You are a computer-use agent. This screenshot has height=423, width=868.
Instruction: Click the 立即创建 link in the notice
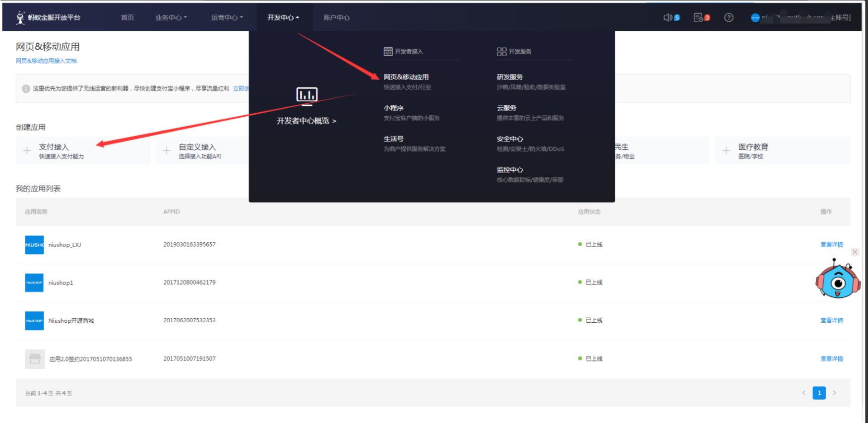241,88
